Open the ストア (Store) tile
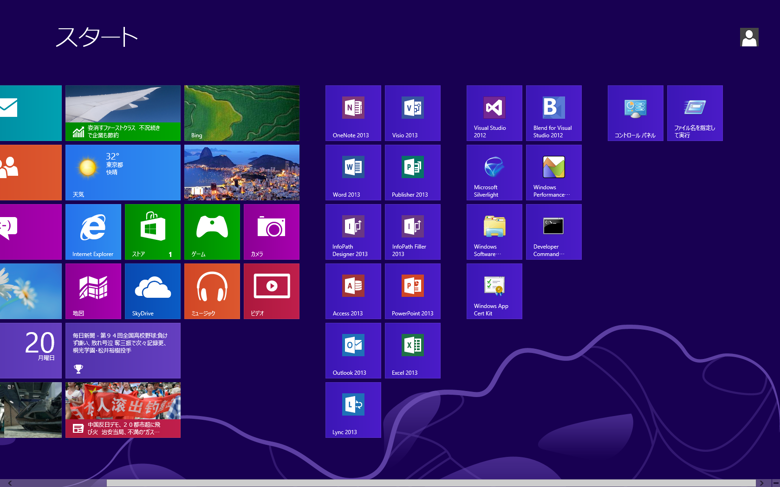Screen dimensions: 780x487 point(153,232)
